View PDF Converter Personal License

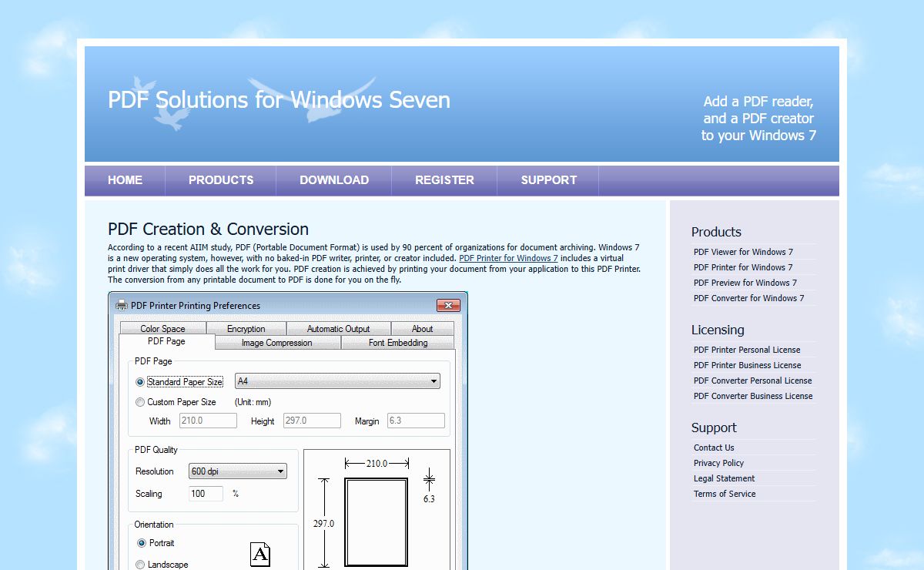(x=752, y=381)
